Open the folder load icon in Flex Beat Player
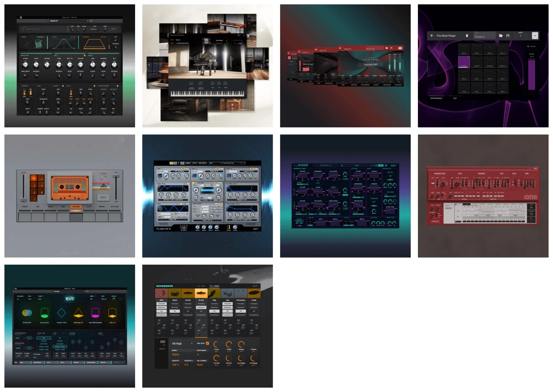 point(501,36)
